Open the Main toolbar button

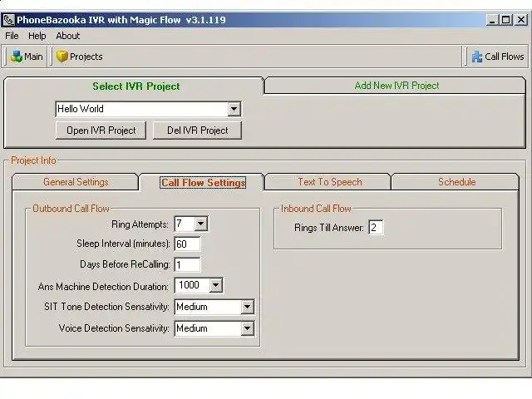27,57
